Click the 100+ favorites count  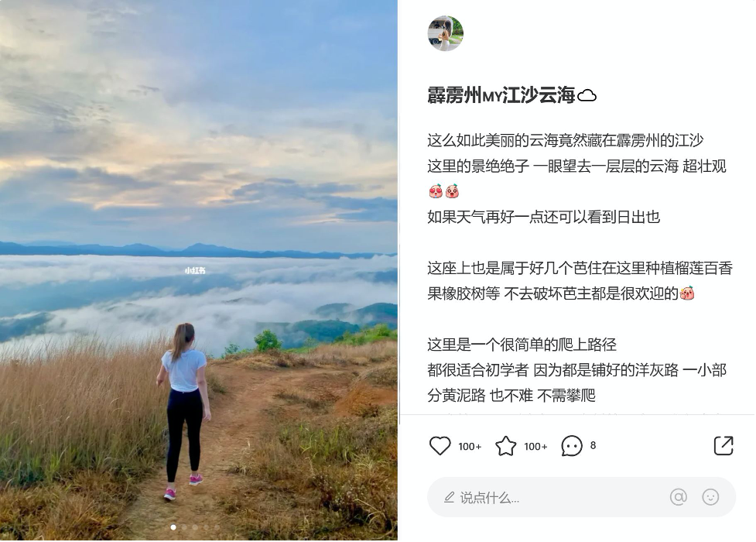point(535,447)
